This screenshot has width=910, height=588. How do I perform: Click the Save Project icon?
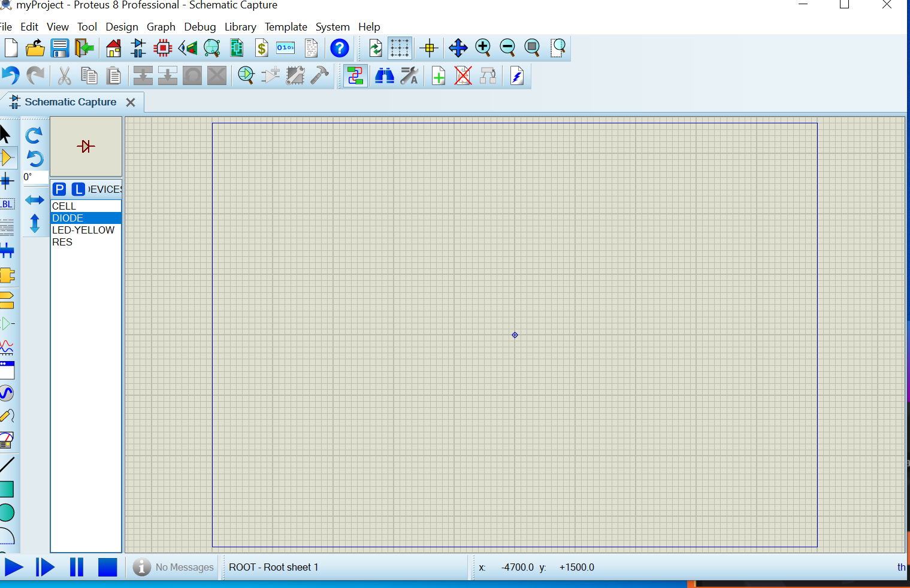tap(60, 48)
